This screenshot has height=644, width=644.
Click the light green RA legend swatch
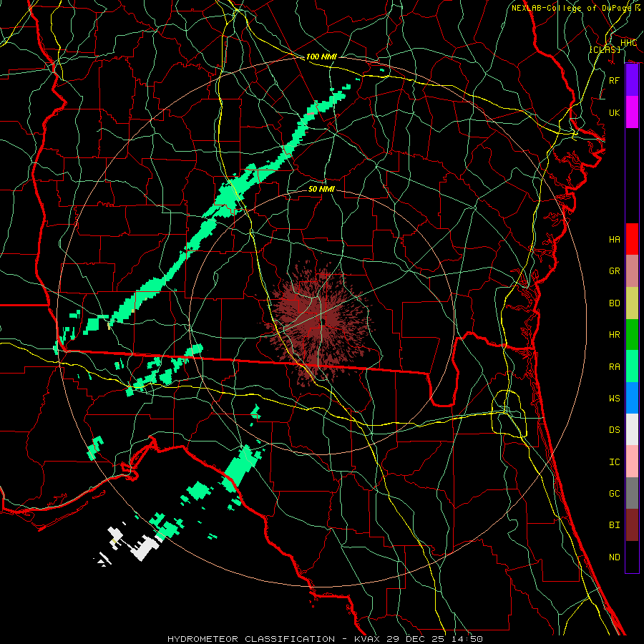[632, 366]
